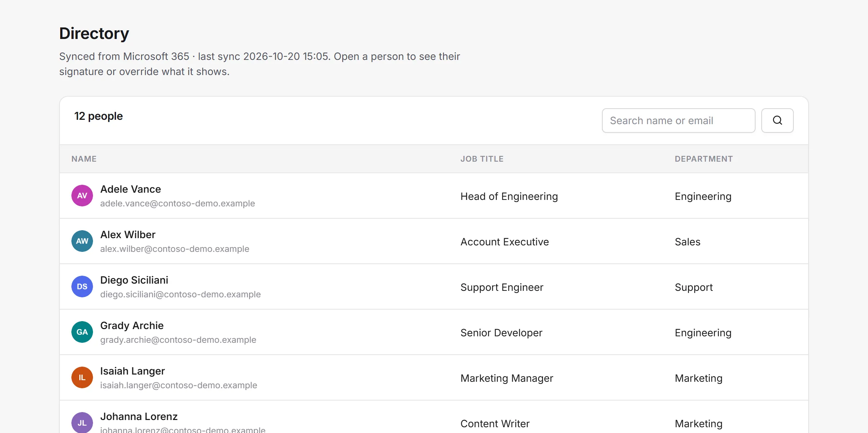The width and height of the screenshot is (868, 433).
Task: Open Isaiah Langer's profile
Action: [132, 371]
